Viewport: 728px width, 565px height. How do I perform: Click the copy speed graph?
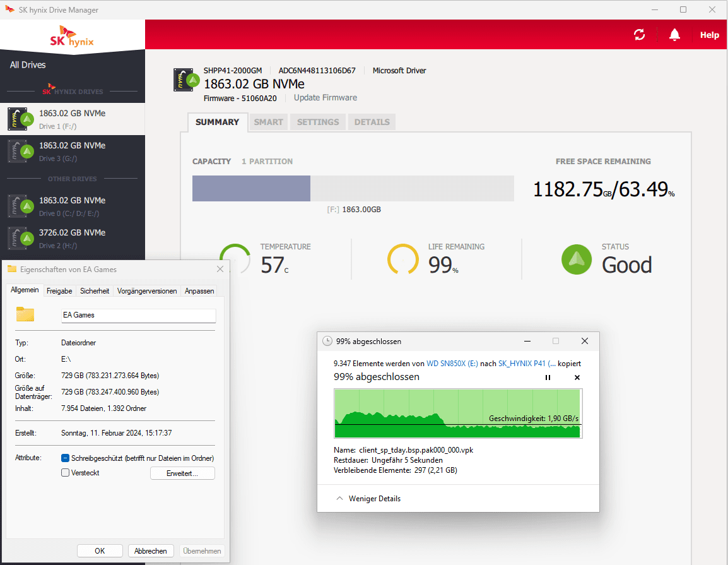click(458, 413)
